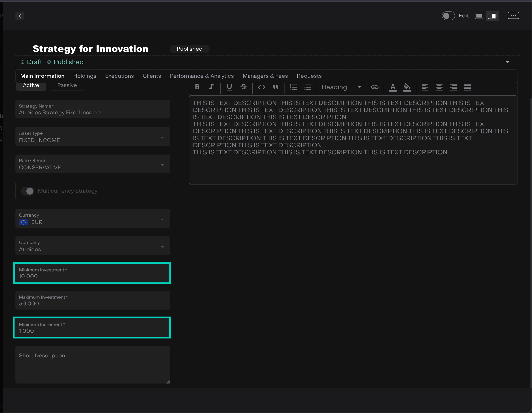
Task: Click the underline formatting icon
Action: point(229,87)
